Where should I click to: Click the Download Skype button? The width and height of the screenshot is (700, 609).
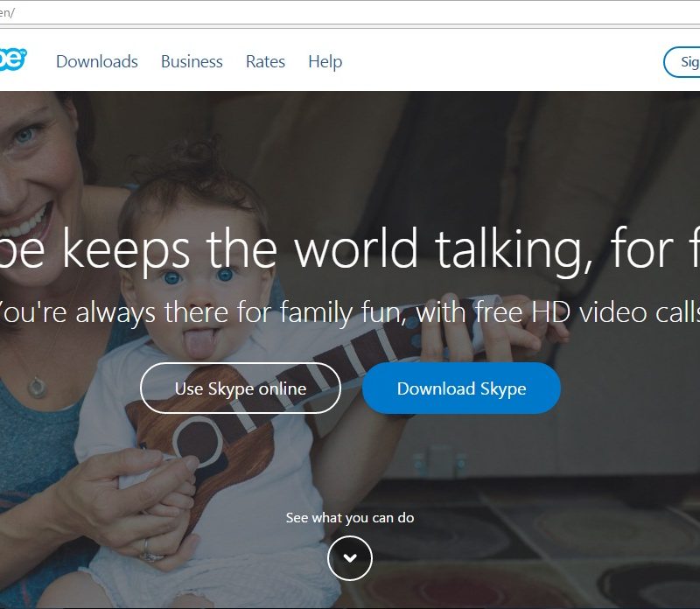coord(461,388)
